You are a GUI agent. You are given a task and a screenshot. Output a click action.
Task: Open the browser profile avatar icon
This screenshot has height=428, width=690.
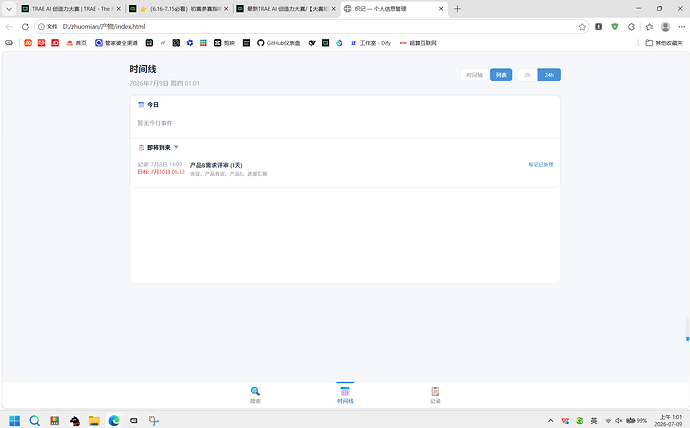[665, 27]
